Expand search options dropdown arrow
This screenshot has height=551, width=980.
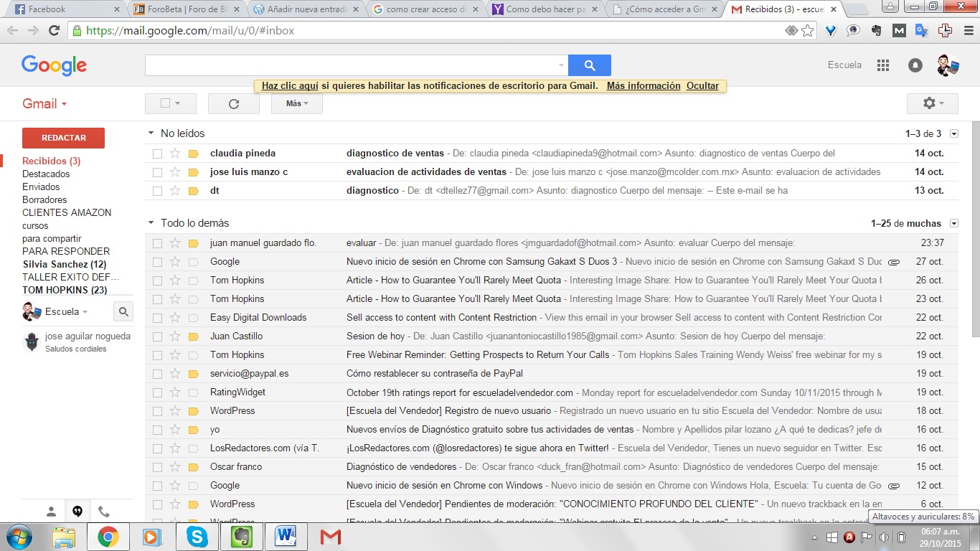tap(561, 65)
